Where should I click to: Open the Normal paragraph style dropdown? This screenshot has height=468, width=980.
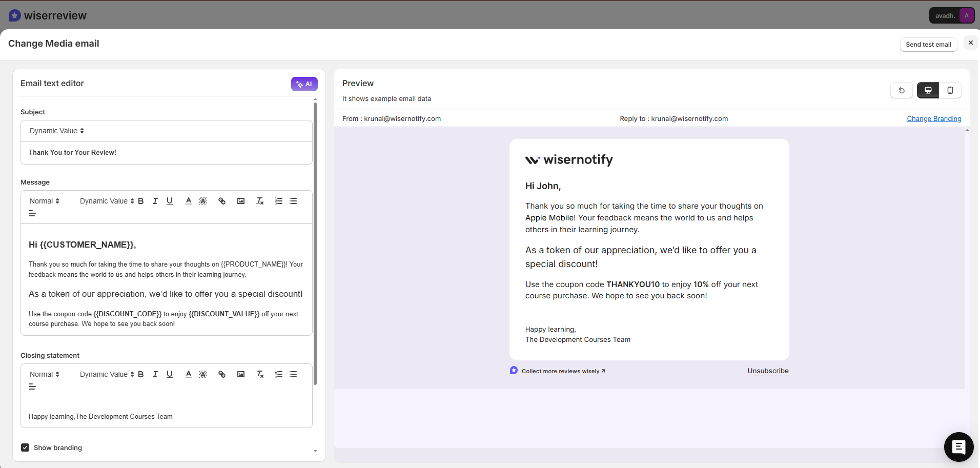(x=44, y=200)
